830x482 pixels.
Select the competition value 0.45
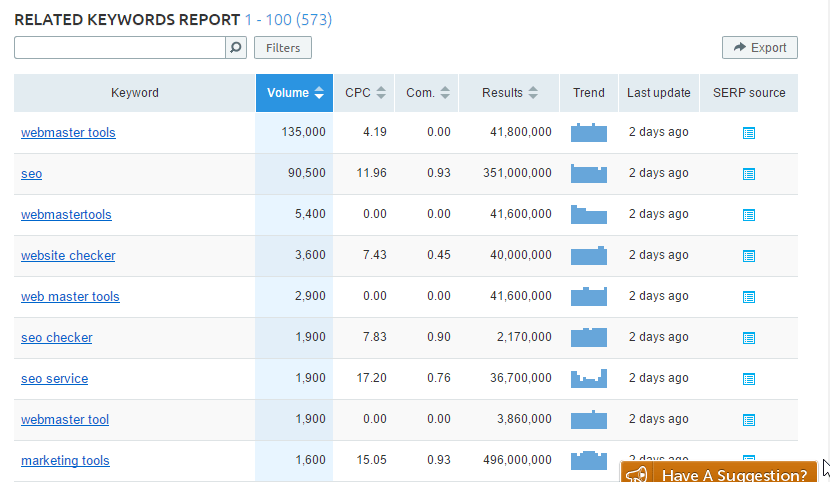coord(439,255)
